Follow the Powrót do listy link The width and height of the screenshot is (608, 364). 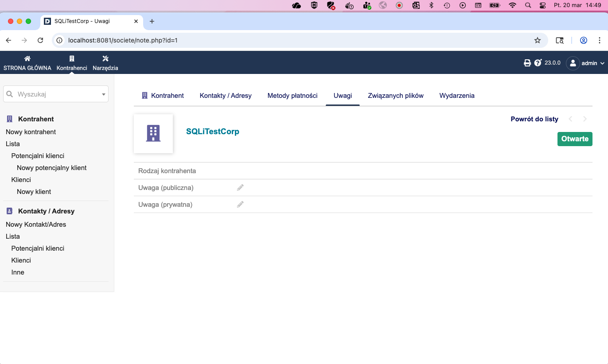click(x=534, y=119)
